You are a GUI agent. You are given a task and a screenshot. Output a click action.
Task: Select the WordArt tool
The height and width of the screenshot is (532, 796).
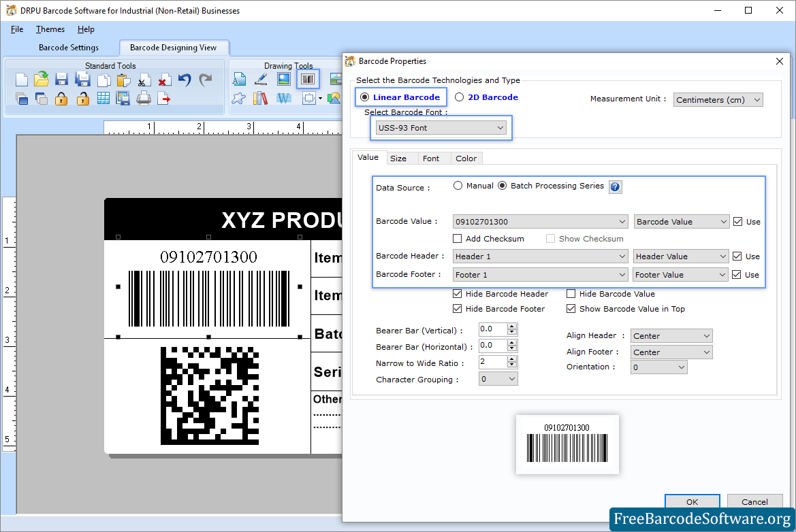pyautogui.click(x=284, y=99)
